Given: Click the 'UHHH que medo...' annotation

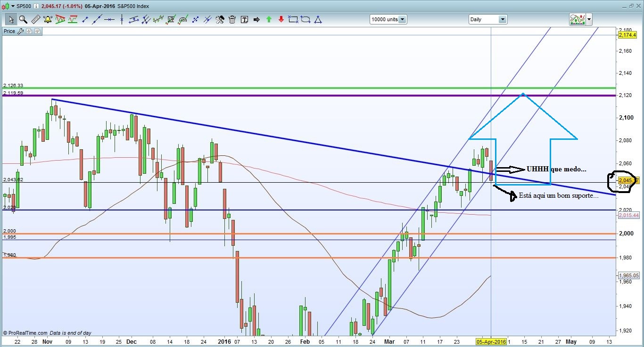Looking at the screenshot, I should pyautogui.click(x=557, y=169).
